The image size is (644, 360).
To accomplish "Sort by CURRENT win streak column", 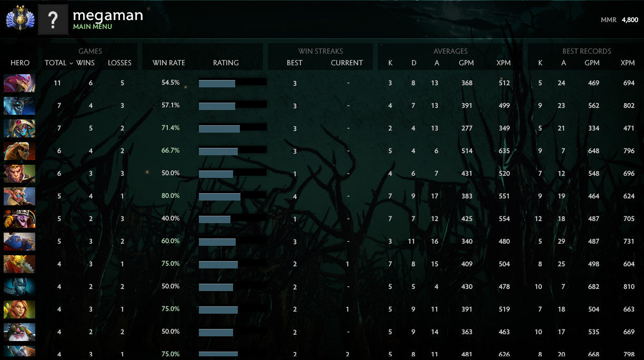I will pyautogui.click(x=347, y=63).
